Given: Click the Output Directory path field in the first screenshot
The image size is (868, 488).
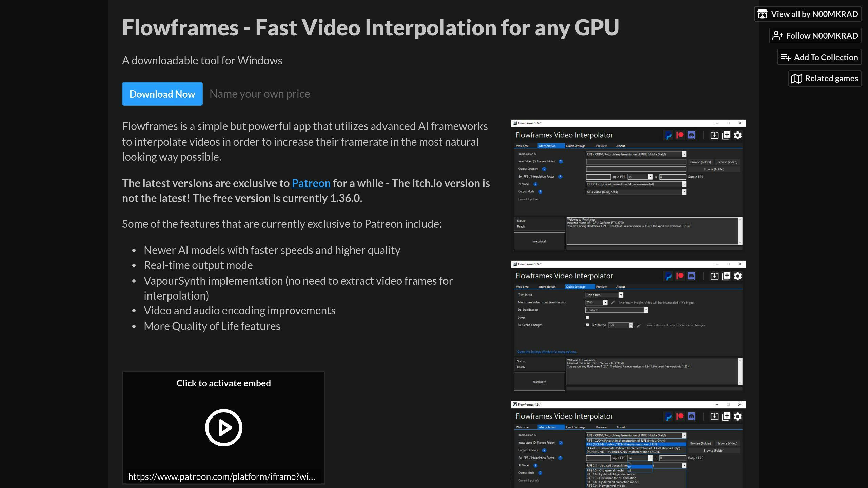Looking at the screenshot, I should (x=636, y=169).
